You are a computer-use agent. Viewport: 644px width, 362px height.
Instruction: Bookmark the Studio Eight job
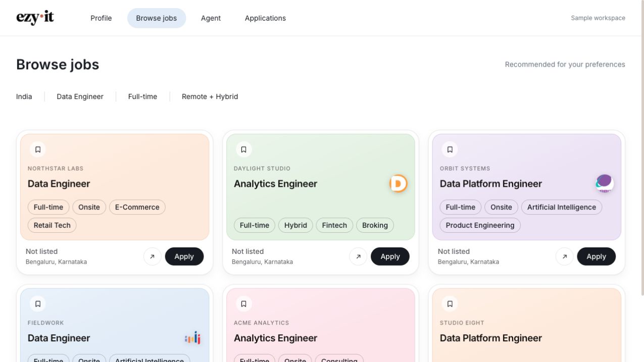tap(450, 304)
